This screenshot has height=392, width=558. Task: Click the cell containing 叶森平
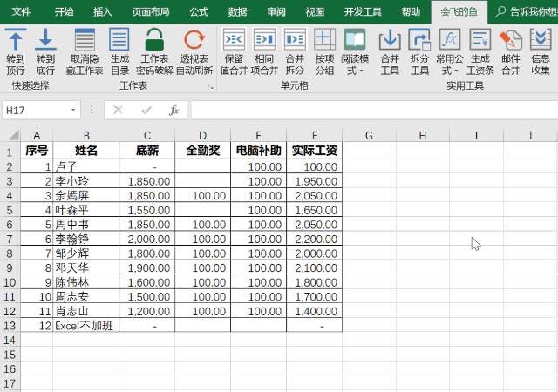(x=86, y=210)
